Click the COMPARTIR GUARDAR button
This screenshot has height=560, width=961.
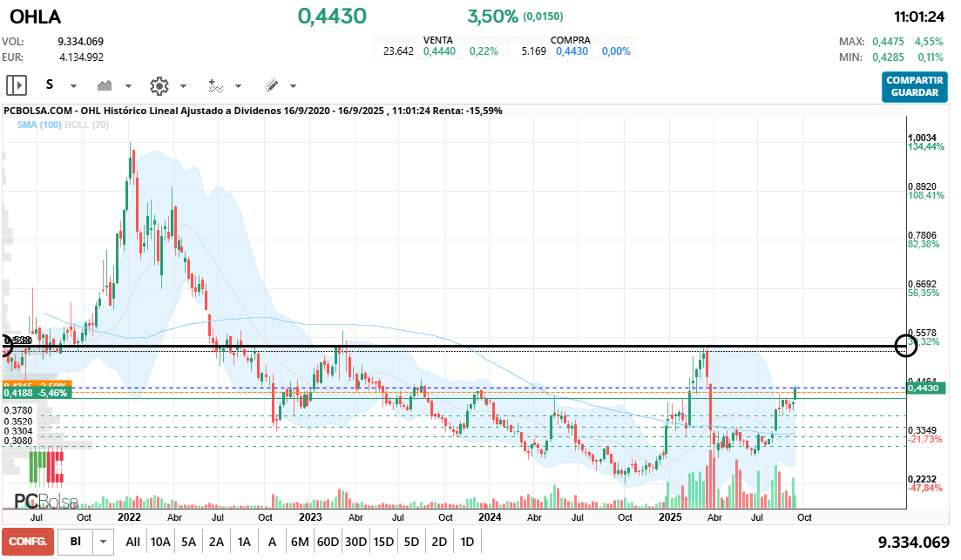coord(915,86)
